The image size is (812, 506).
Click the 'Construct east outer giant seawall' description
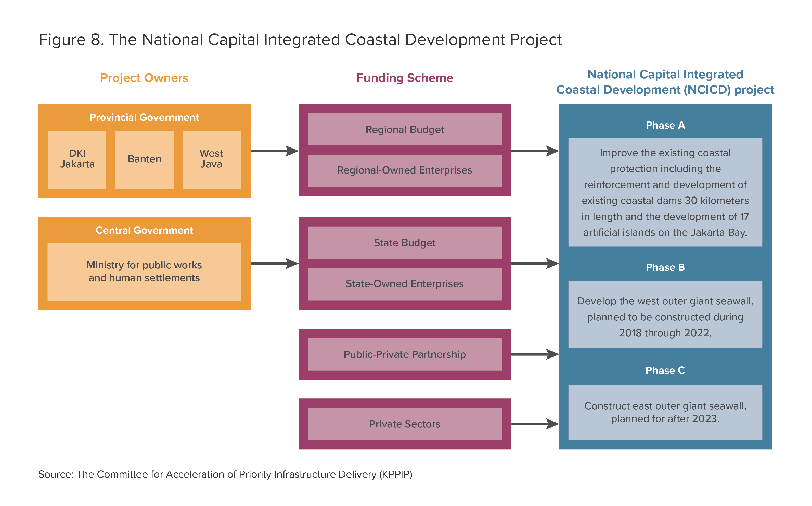[665, 412]
